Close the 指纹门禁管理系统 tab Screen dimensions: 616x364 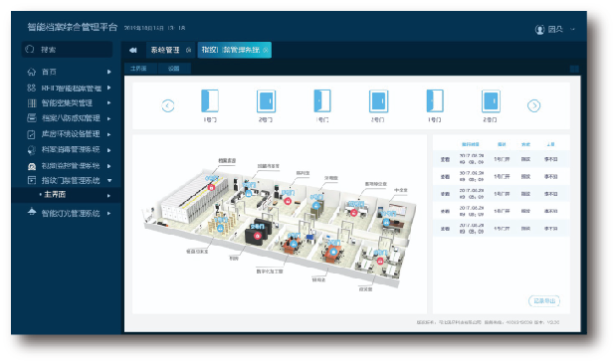[x=266, y=50]
